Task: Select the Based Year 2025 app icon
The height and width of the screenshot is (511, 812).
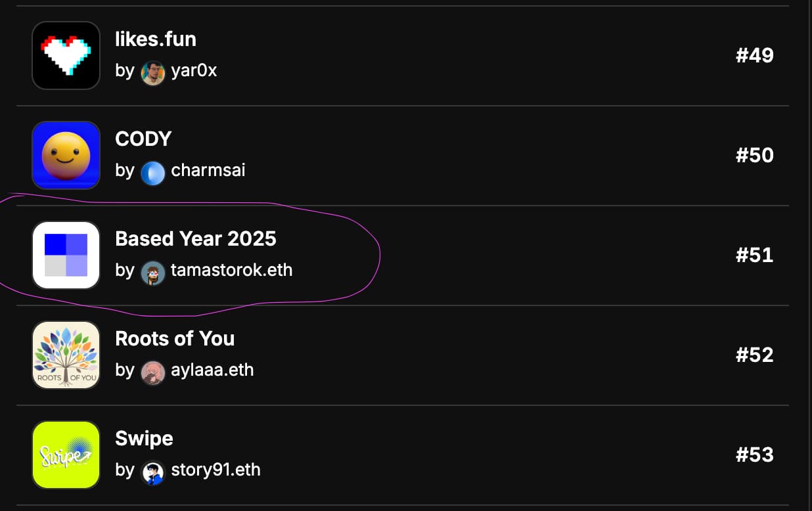Action: coord(66,255)
